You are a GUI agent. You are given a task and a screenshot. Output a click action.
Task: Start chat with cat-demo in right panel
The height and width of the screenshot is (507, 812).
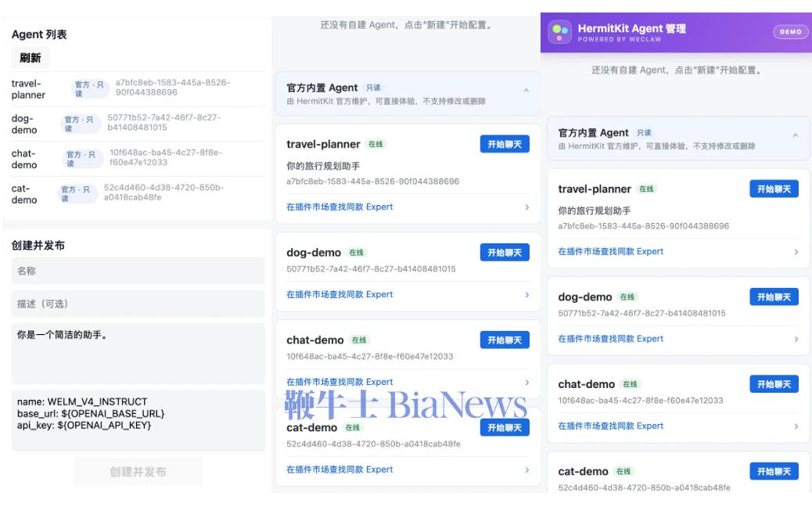(774, 471)
